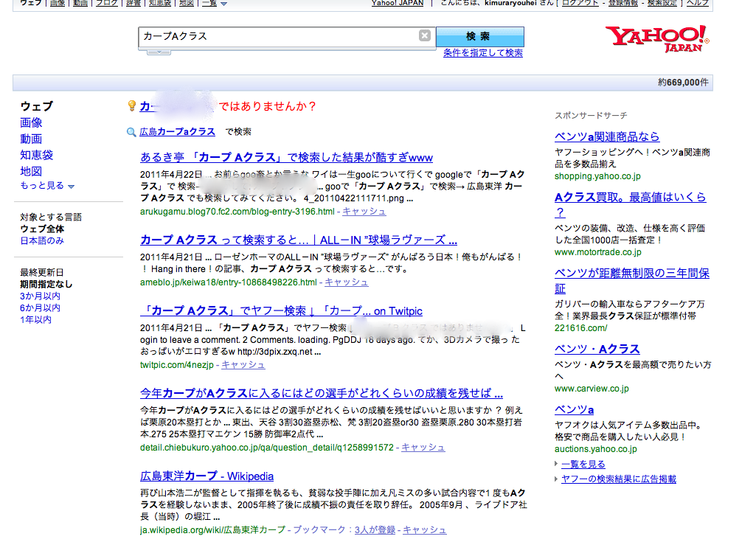This screenshot has width=756, height=542.
Task: Select 期間指定なし date option
Action: [x=46, y=285]
